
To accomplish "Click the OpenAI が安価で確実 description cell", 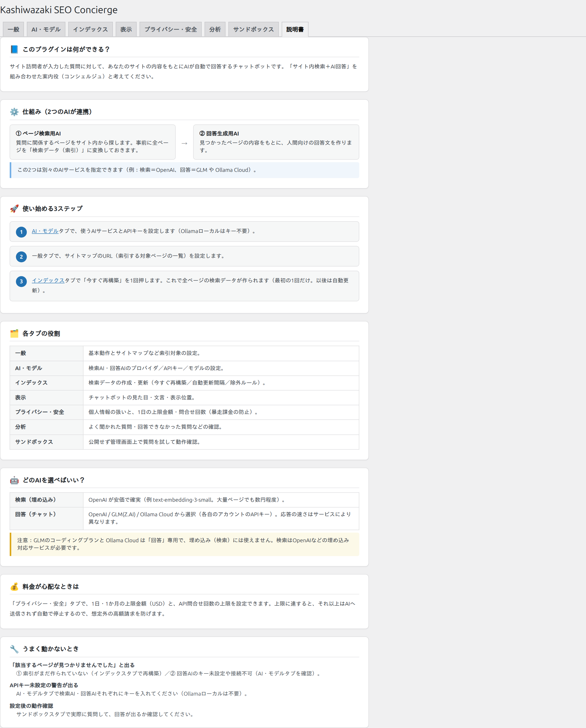I will click(221, 500).
